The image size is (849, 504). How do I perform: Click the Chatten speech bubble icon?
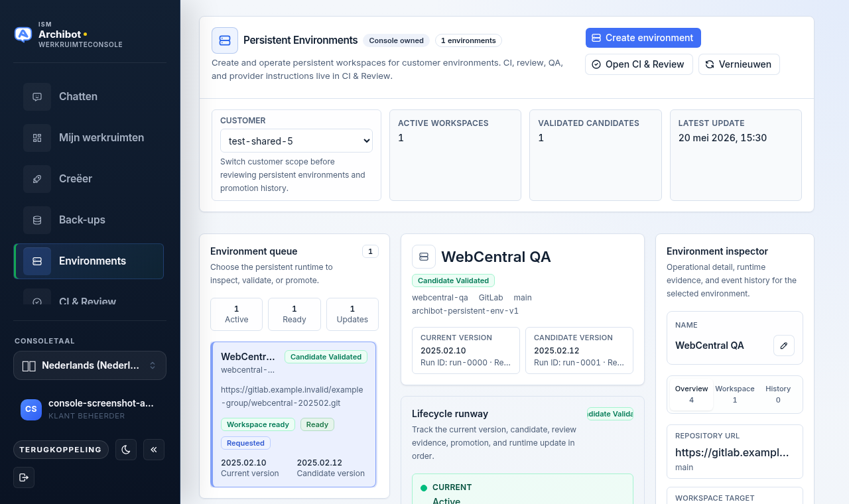pos(37,97)
